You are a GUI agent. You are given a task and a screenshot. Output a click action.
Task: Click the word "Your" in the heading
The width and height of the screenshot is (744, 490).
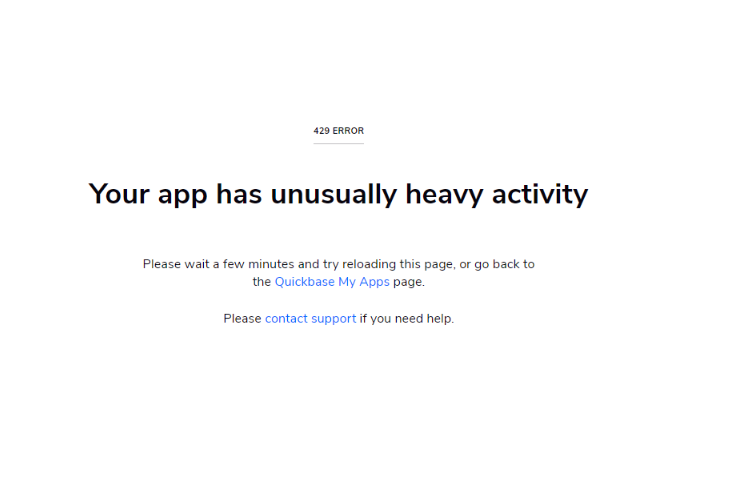119,194
